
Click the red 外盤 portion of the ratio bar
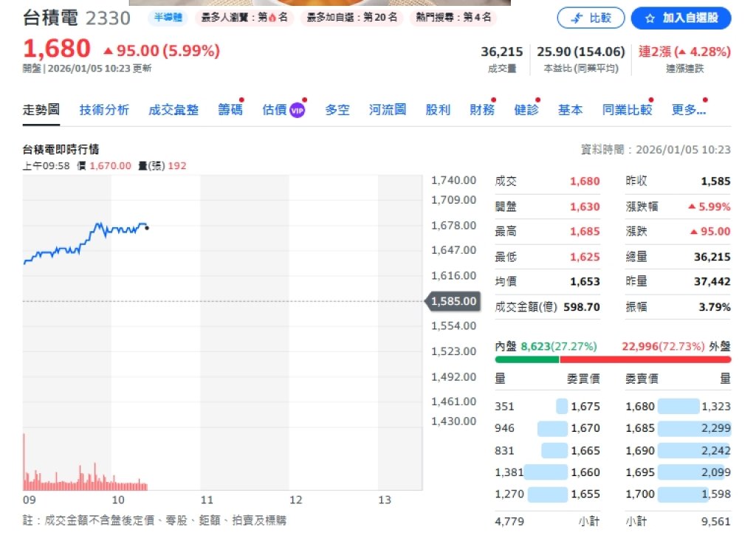645,359
